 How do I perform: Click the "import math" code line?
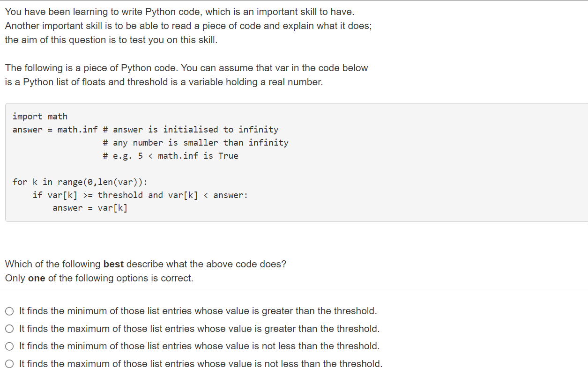pyautogui.click(x=40, y=117)
